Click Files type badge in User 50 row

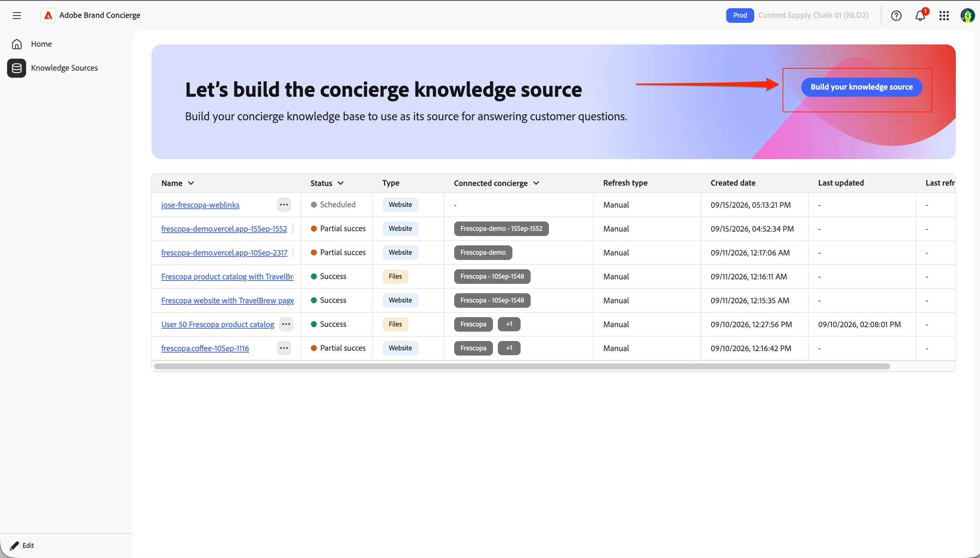coord(396,324)
